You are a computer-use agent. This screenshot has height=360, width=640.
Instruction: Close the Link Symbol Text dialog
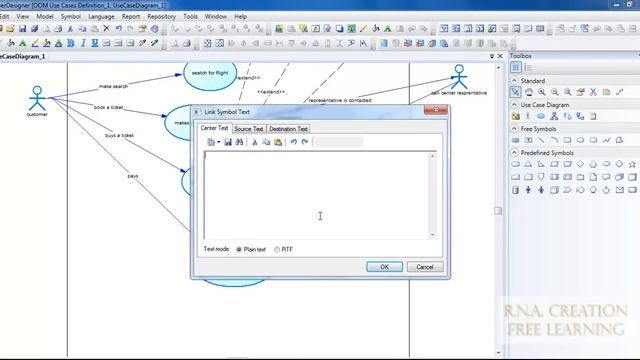(436, 110)
